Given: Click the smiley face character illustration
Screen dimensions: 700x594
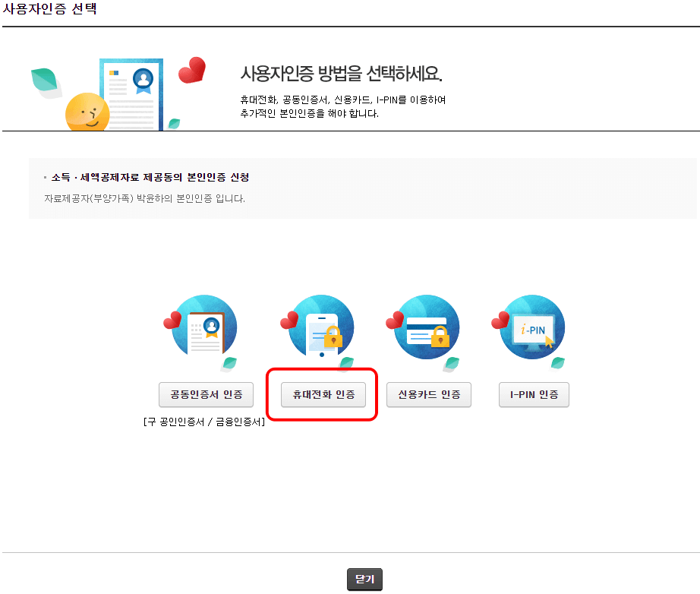Looking at the screenshot, I should pyautogui.click(x=86, y=110).
